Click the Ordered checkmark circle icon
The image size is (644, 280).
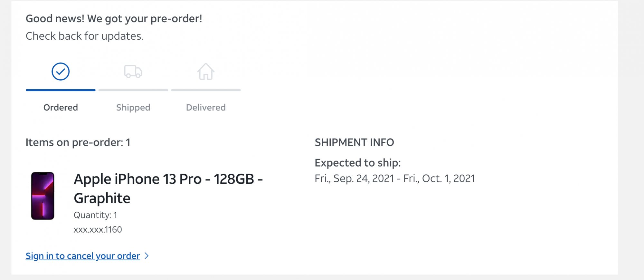[61, 72]
